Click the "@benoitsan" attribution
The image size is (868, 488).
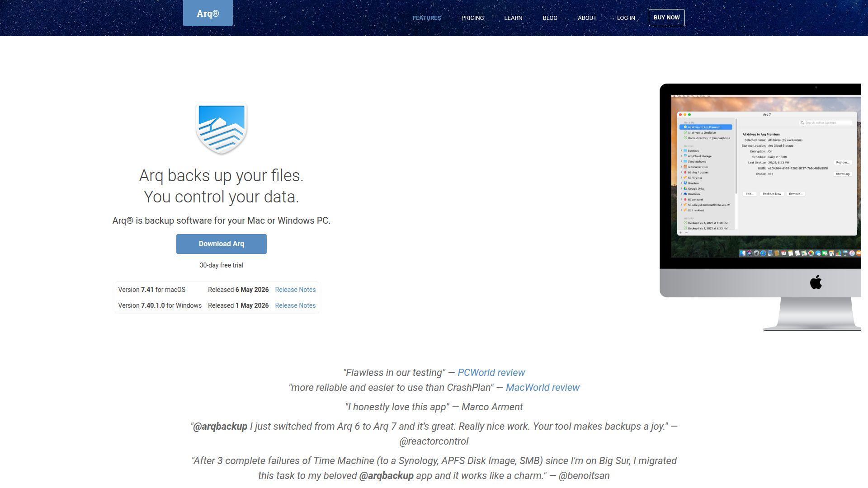coord(584,476)
